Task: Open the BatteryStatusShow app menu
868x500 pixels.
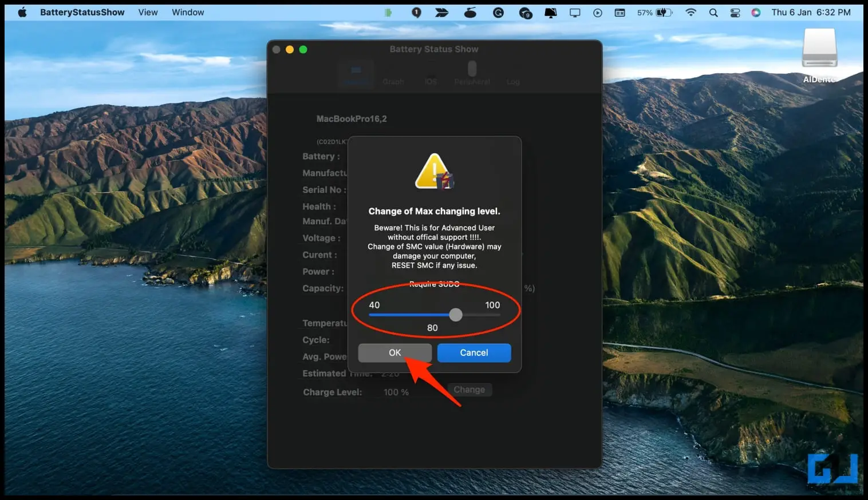Action: [82, 12]
